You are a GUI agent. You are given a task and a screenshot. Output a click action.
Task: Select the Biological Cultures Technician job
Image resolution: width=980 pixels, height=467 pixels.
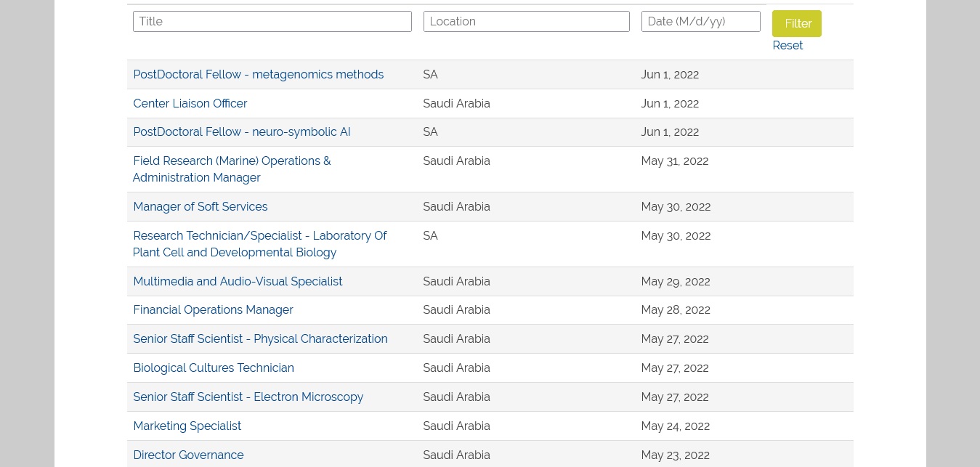(x=214, y=368)
